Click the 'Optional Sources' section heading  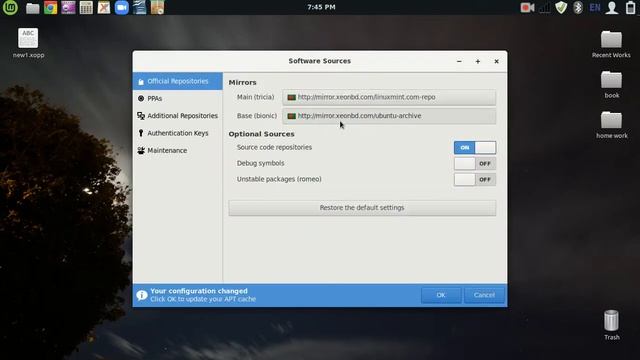tap(261, 134)
